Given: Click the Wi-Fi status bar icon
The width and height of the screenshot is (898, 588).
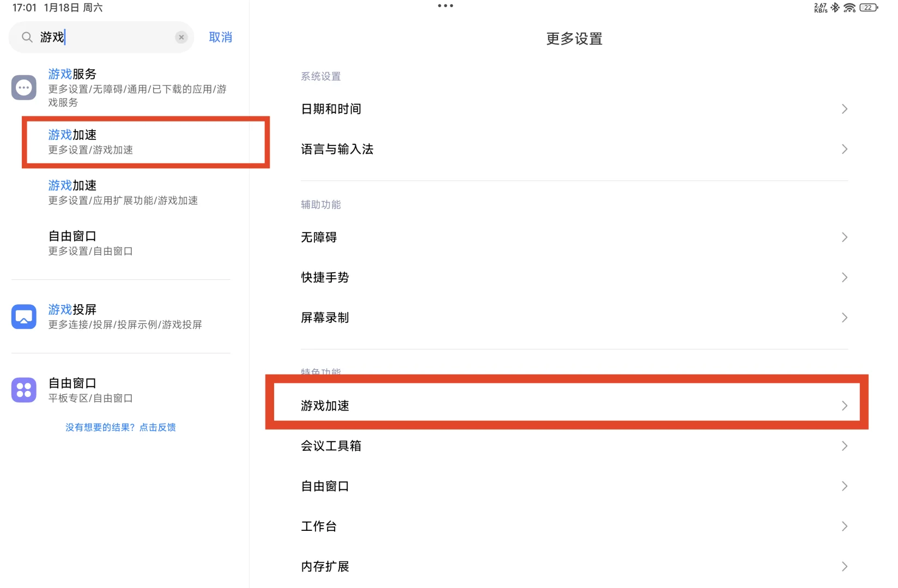Looking at the screenshot, I should click(849, 8).
